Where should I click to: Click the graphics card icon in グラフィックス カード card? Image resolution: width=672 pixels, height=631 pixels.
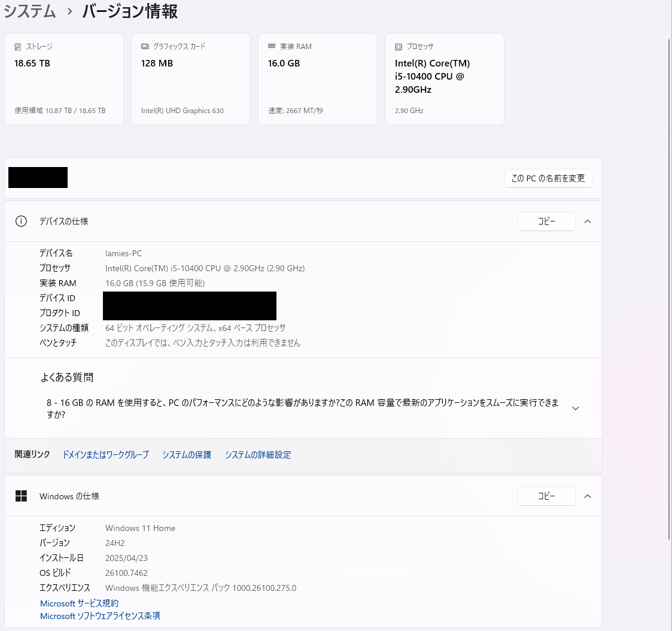pyautogui.click(x=145, y=47)
